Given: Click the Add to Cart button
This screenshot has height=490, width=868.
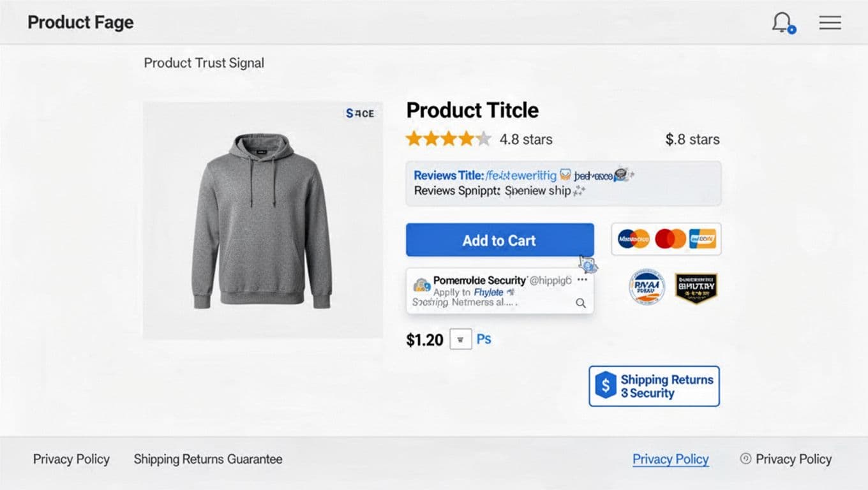Looking at the screenshot, I should click(499, 240).
